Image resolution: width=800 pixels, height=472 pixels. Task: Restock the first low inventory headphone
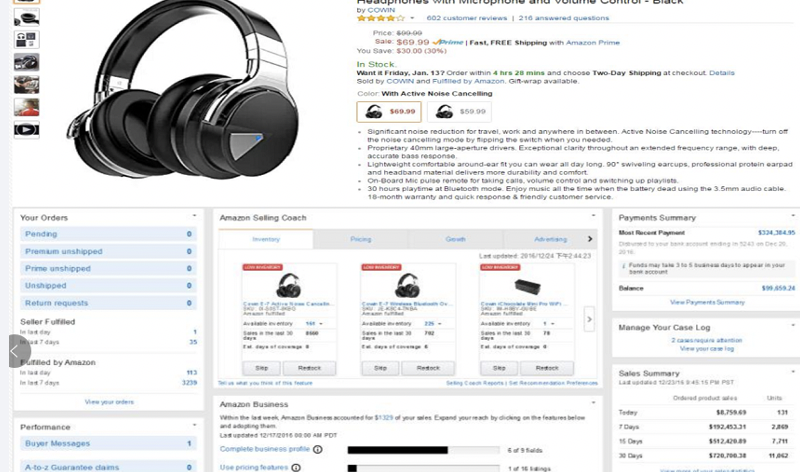coord(309,368)
